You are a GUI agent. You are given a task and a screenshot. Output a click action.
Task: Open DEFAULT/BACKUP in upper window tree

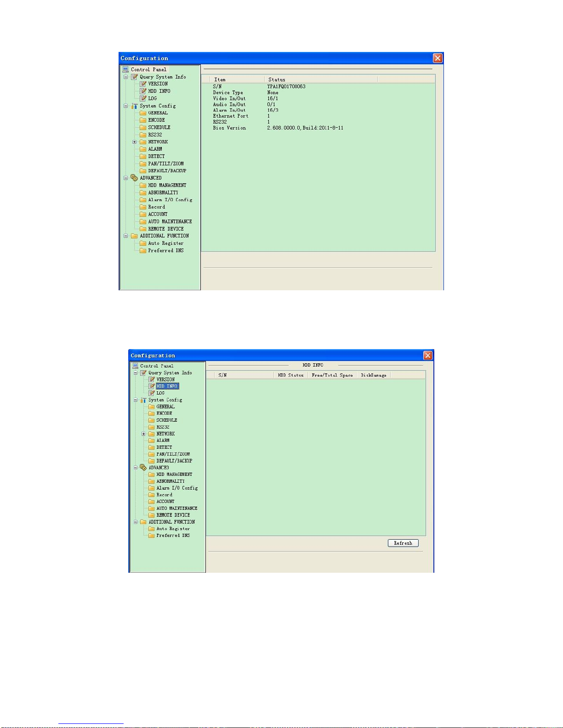(x=167, y=170)
